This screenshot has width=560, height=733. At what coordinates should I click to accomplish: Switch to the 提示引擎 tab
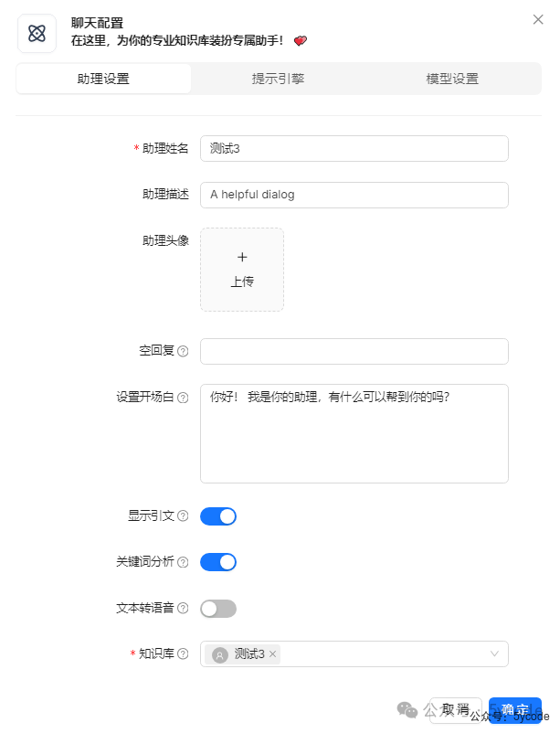278,79
